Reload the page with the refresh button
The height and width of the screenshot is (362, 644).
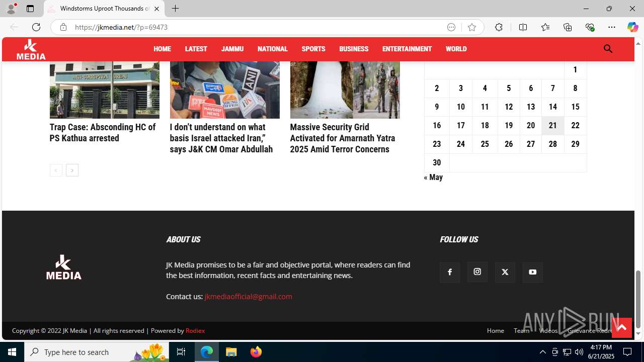[x=36, y=27]
